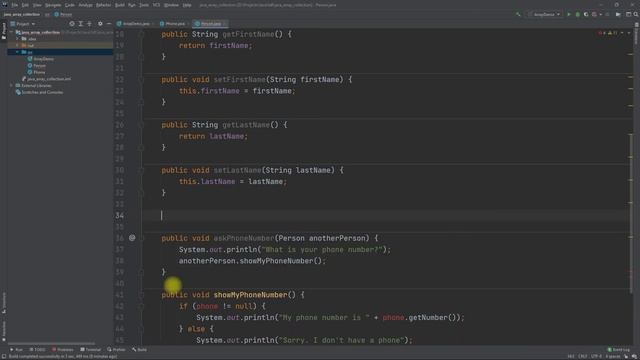
Task: Hide the Project panel with minus icon
Action: tap(109, 24)
